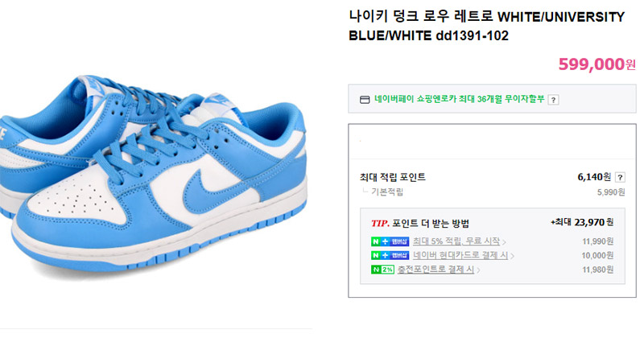The image size is (644, 338).
Task: Click the N+ badge beside 네이버 현대카드로 결제 시
Action: coord(390,255)
